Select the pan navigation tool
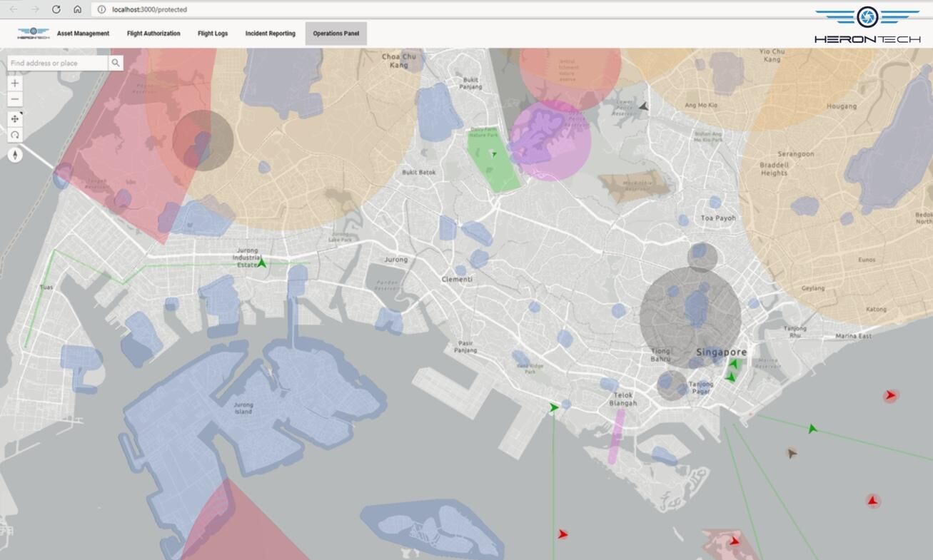The image size is (933, 560). (15, 118)
